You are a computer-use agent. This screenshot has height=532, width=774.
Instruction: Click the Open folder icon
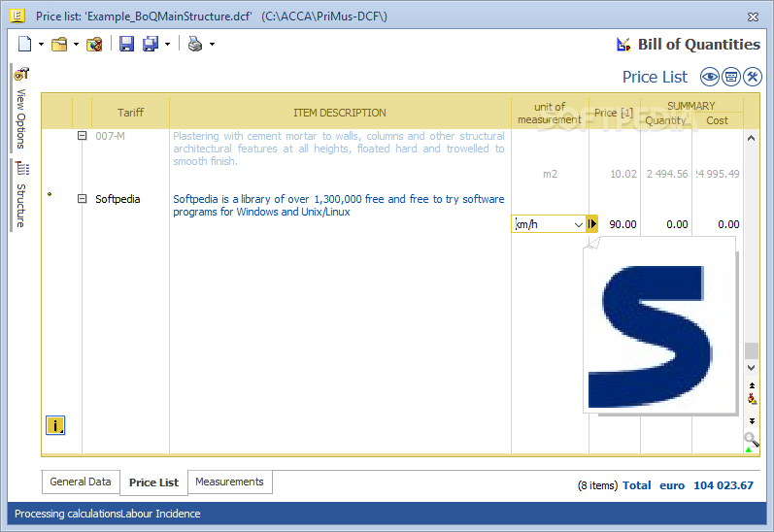coord(59,45)
